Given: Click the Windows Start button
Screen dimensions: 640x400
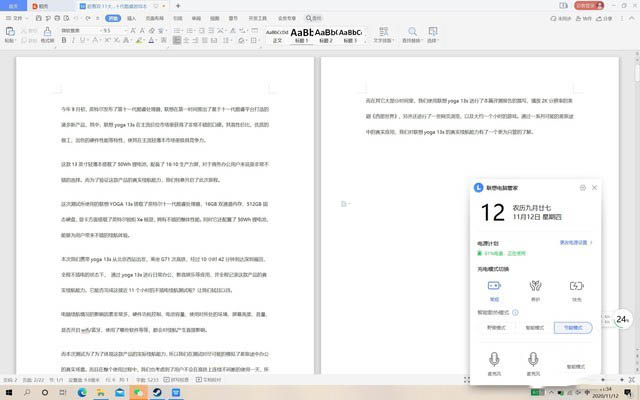Looking at the screenshot, I should click(x=8, y=393).
